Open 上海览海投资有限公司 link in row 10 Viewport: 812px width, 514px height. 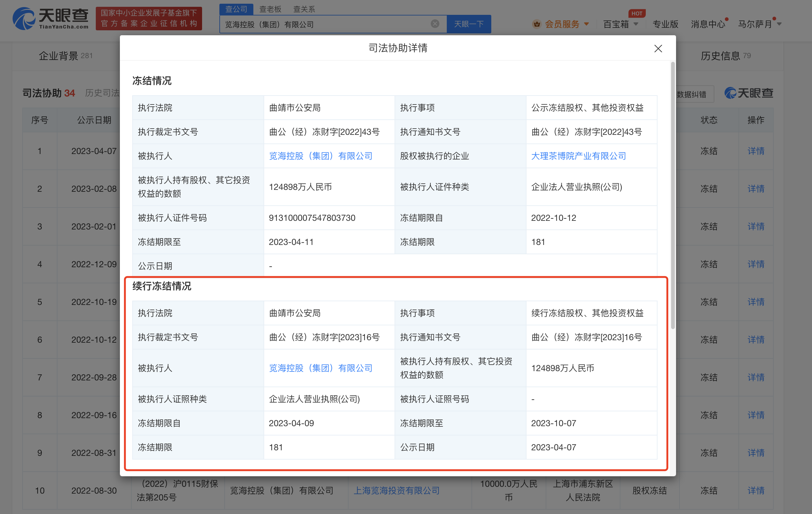coord(396,490)
